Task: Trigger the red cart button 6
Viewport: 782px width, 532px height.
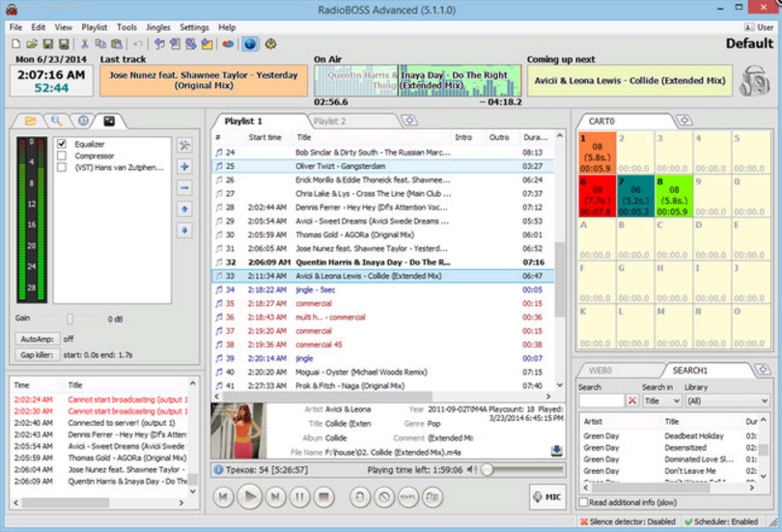Action: (x=597, y=196)
